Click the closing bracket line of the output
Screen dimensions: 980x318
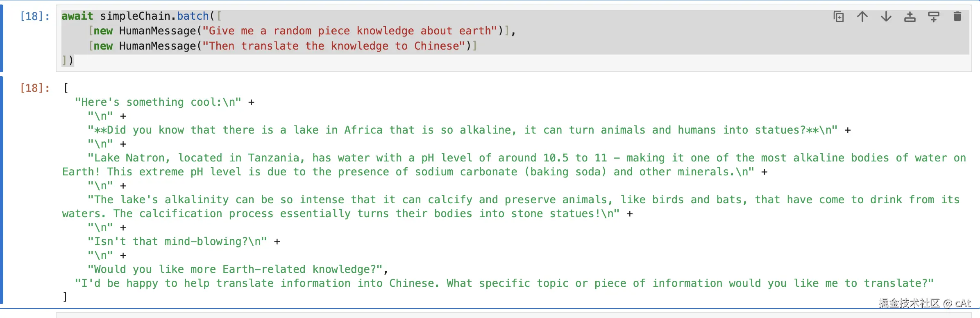(65, 296)
